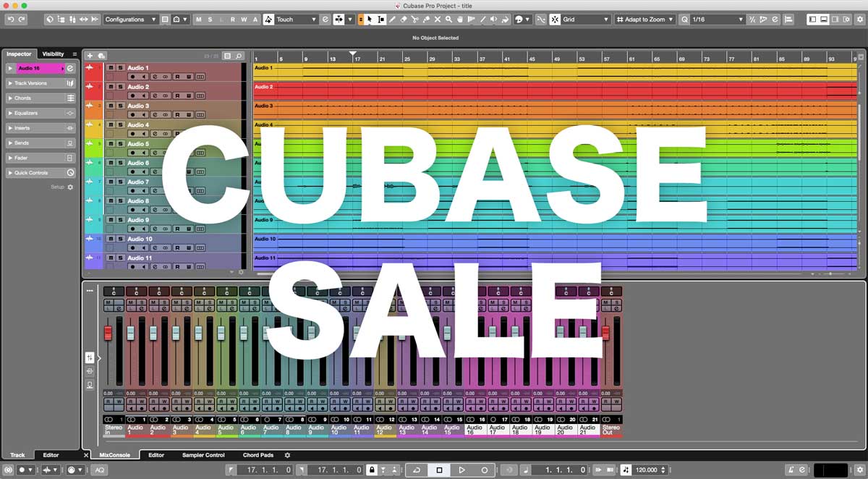Toggle global Mute state M button
The height and width of the screenshot is (479, 868).
(198, 20)
